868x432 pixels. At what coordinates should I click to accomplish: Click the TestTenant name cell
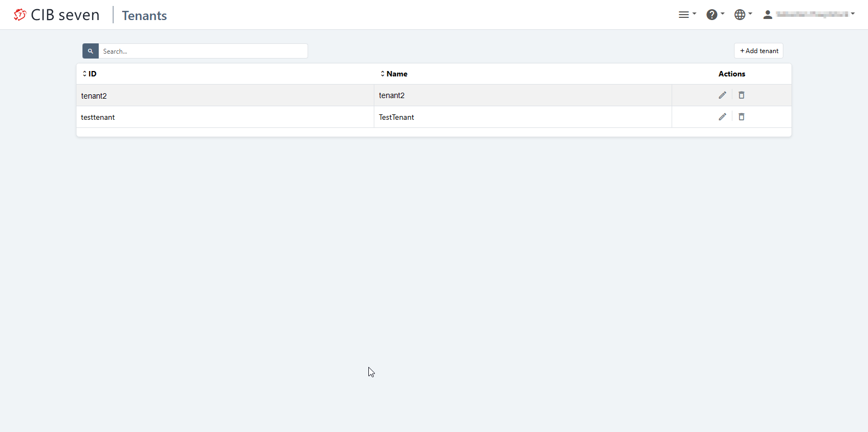[397, 118]
